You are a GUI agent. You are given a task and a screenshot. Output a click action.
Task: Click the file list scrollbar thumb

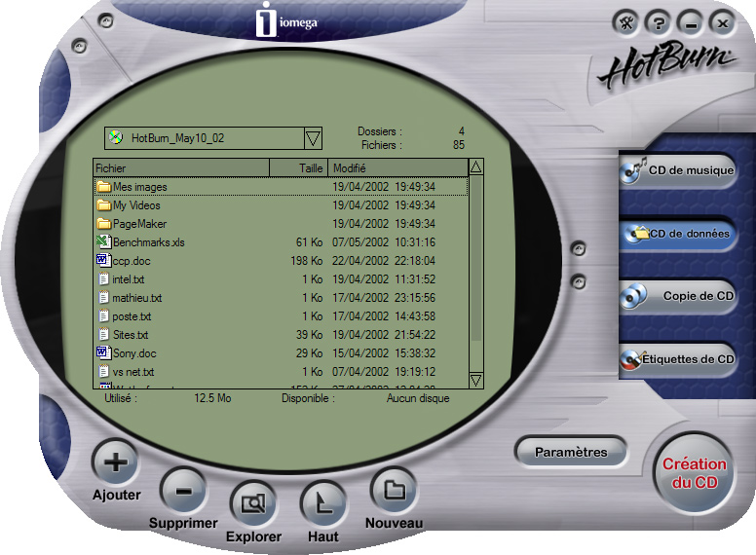(475, 258)
